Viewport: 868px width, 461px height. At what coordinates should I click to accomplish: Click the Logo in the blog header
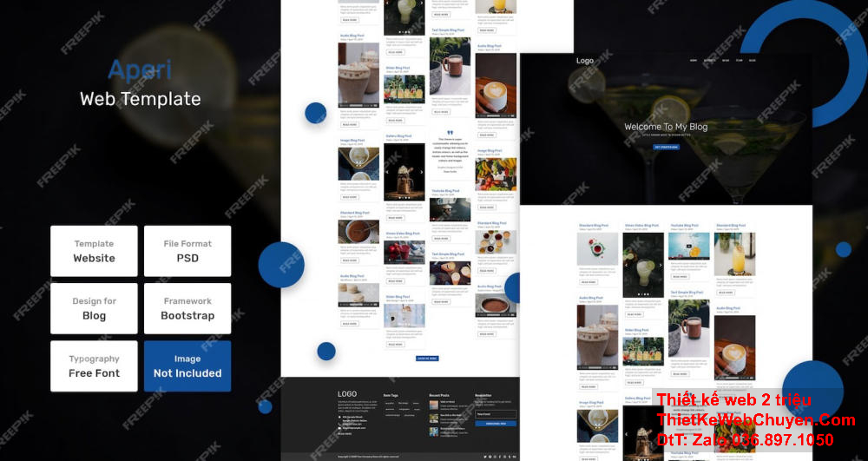point(585,61)
